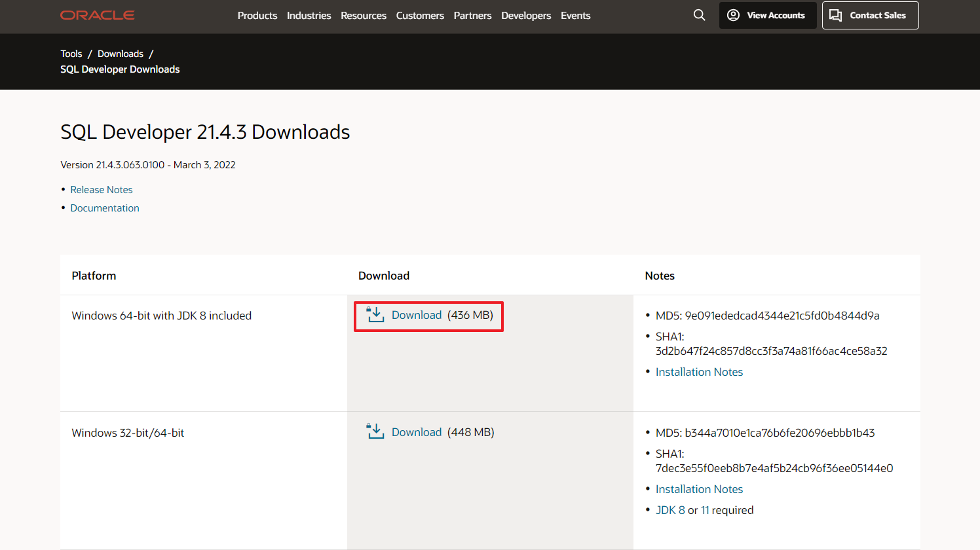Open the Documentation link
980x550 pixels.
[105, 208]
